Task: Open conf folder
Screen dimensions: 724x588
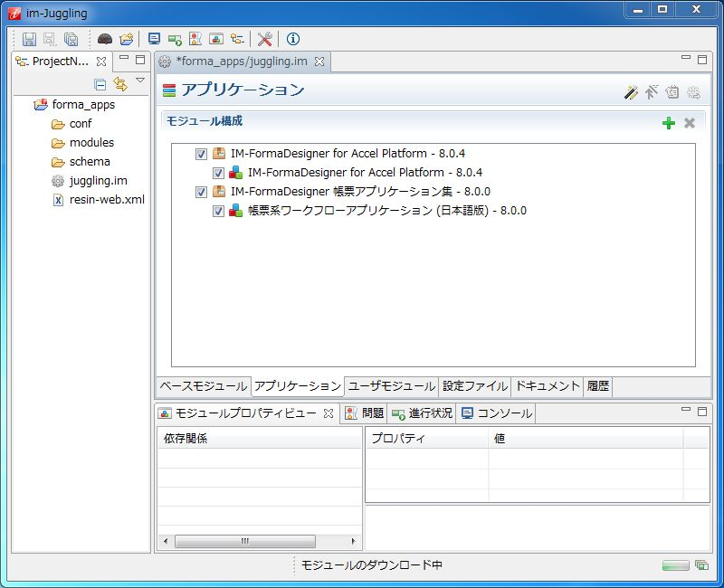Action: pos(81,124)
